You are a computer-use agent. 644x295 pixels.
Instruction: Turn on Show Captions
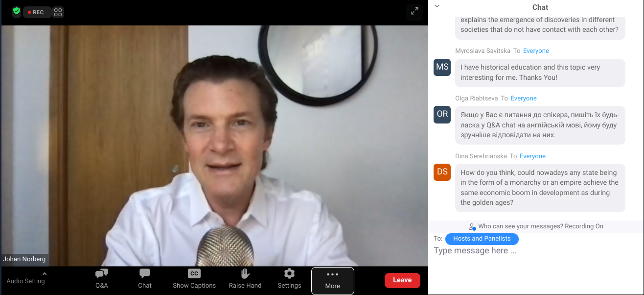[194, 279]
